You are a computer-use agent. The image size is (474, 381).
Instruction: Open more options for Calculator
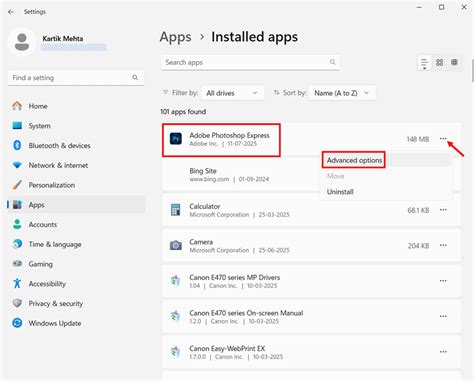(x=443, y=210)
